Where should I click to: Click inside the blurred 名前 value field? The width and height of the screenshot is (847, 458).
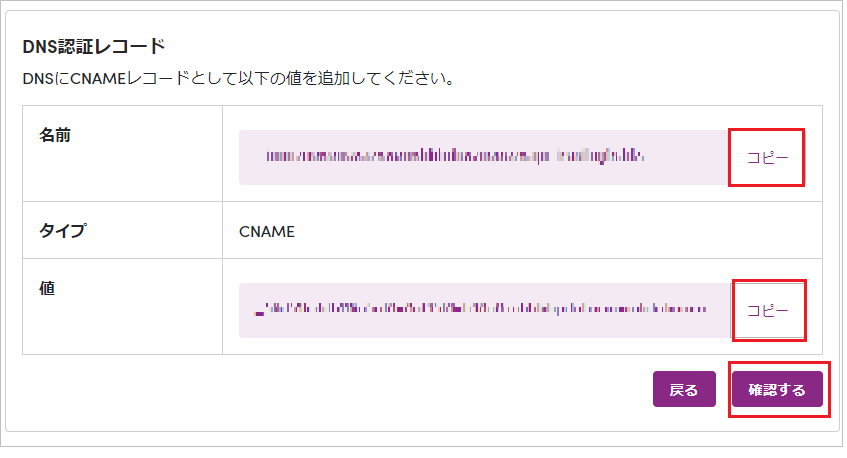point(483,157)
